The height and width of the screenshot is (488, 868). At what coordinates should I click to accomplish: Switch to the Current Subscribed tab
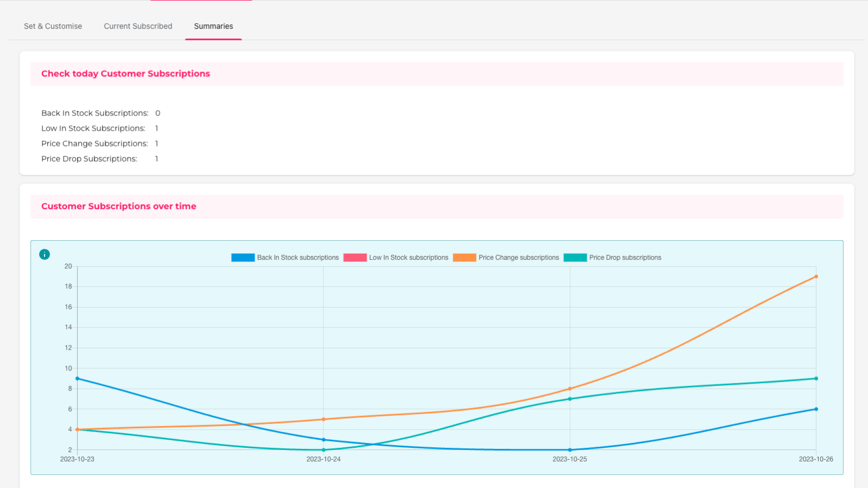[x=138, y=26]
